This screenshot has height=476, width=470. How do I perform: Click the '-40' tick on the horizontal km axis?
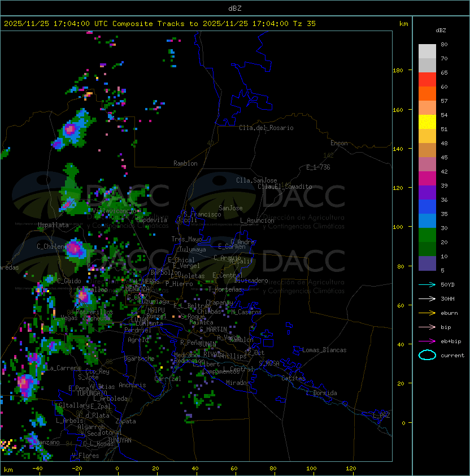[x=37, y=469]
